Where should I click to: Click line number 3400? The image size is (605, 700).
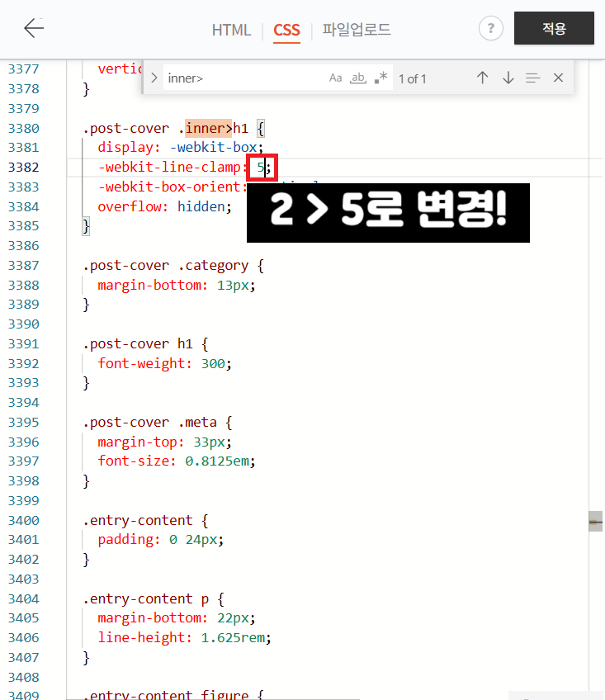(24, 521)
